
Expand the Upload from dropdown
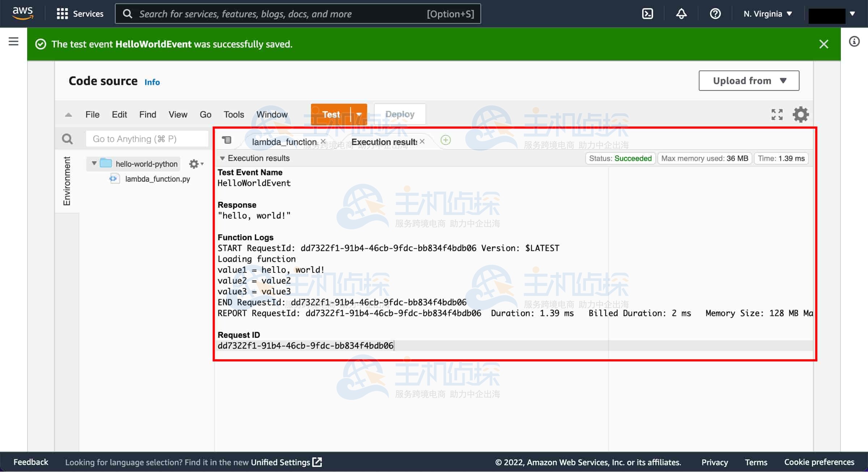click(x=749, y=81)
